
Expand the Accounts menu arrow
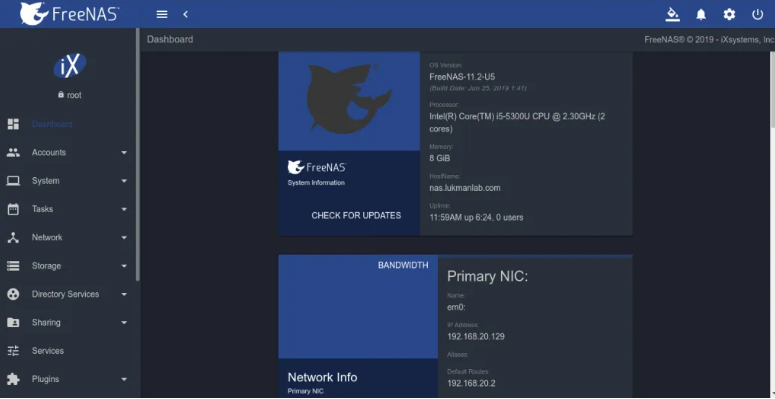(124, 153)
